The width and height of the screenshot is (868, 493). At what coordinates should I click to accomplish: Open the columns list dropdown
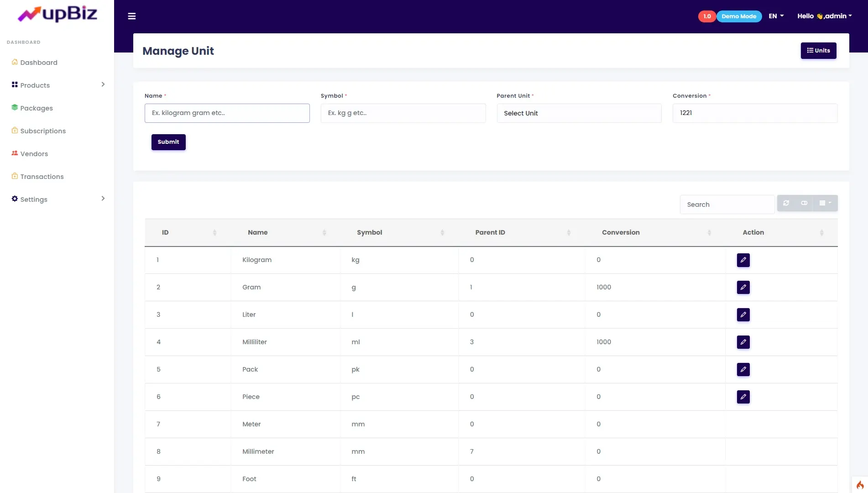(x=825, y=203)
